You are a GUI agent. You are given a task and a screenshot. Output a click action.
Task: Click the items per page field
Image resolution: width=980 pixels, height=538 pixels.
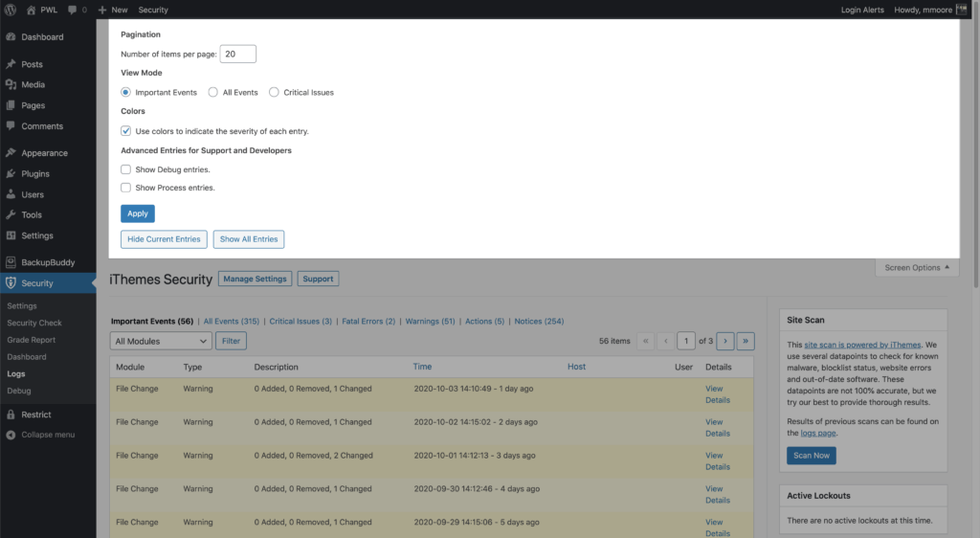(x=237, y=54)
